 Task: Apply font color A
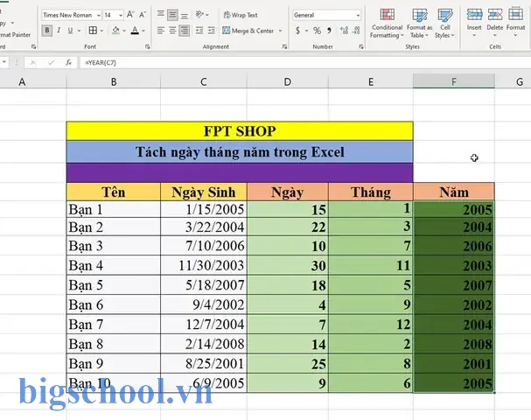pos(135,31)
